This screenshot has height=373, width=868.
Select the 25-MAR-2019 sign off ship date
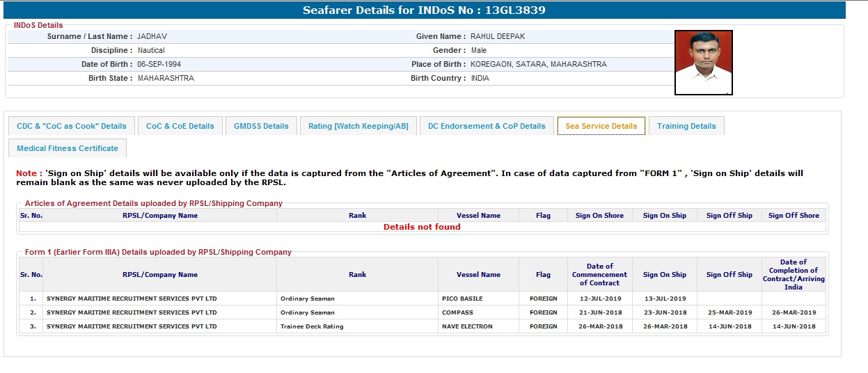729,312
